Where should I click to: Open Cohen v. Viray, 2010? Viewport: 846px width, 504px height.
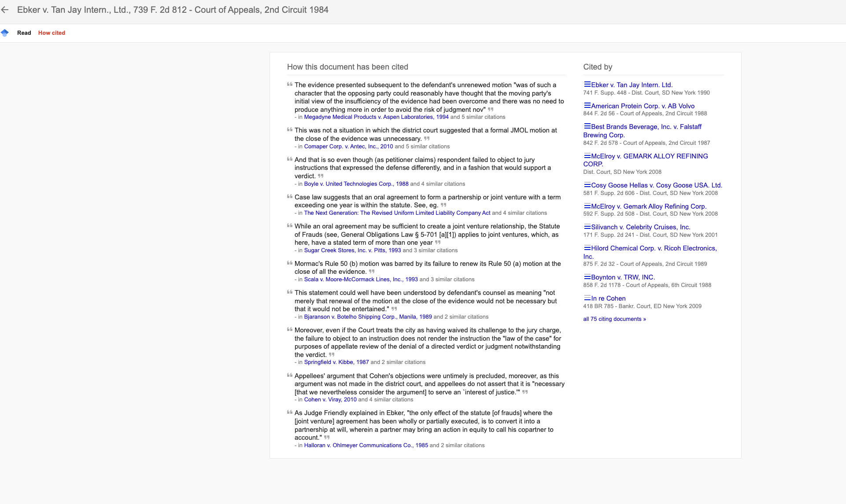pos(330,399)
